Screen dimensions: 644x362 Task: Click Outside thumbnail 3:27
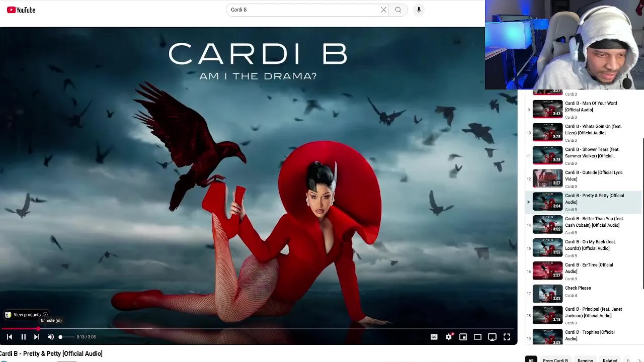pos(547,178)
